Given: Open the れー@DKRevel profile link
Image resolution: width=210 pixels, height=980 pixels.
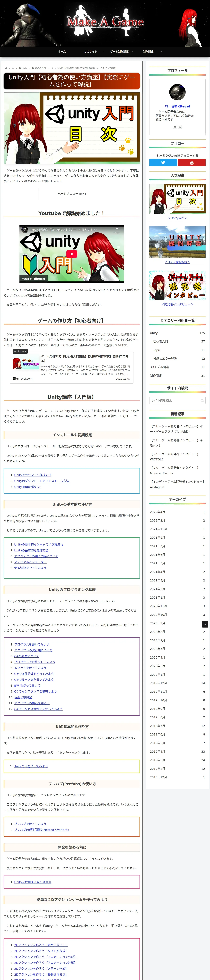Looking at the screenshot, I should (177, 106).
